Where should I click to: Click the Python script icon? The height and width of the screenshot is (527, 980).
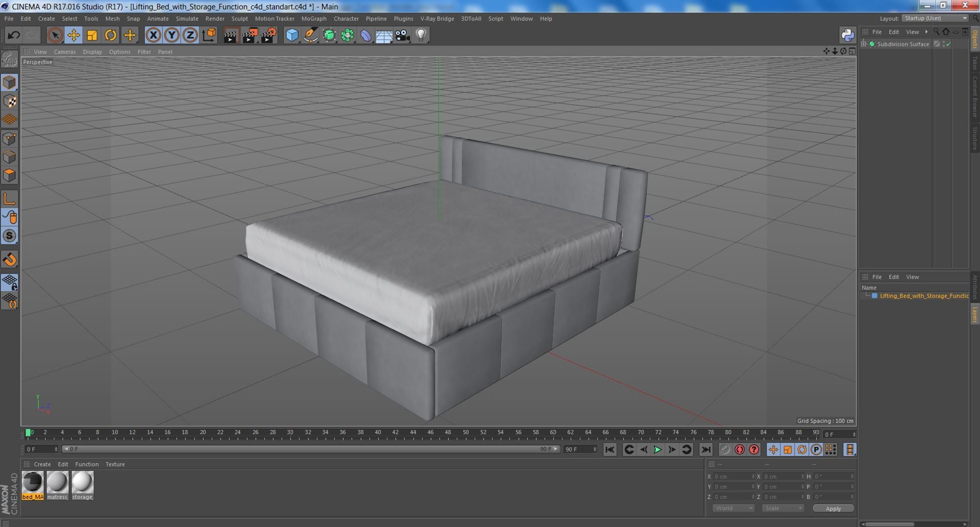[x=847, y=35]
